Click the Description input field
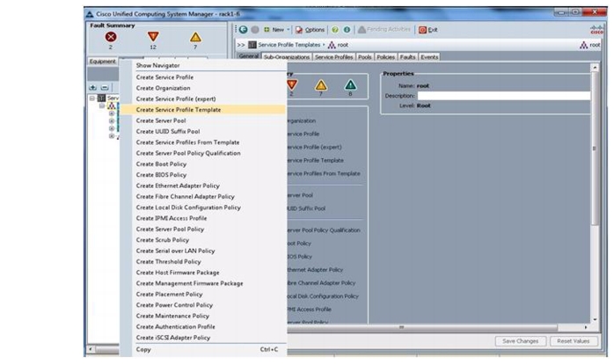This screenshot has width=614, height=364. point(503,96)
